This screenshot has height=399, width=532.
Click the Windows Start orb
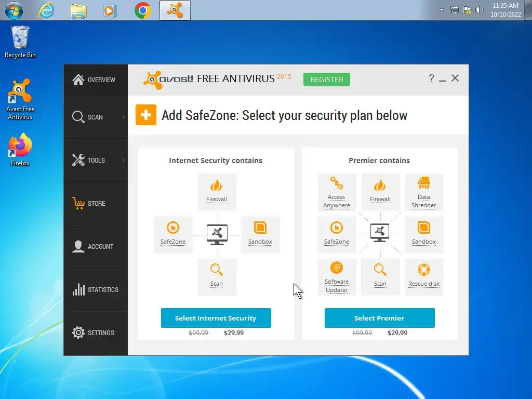14,10
